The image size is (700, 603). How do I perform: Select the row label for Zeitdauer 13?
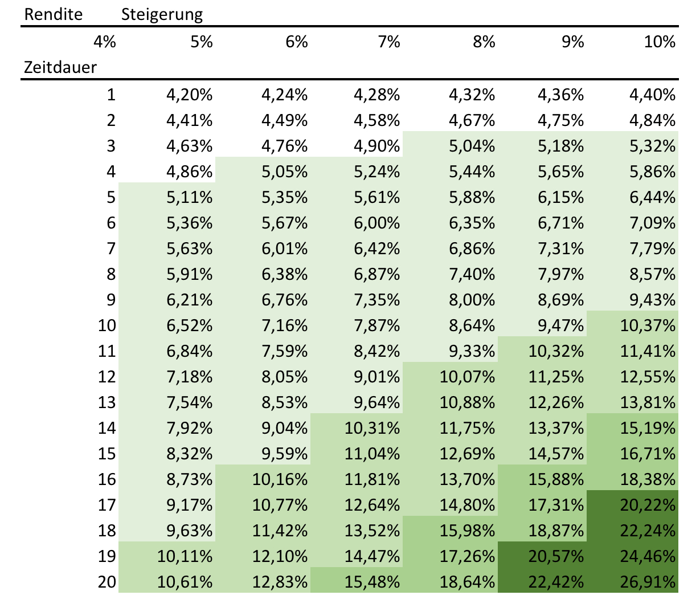click(107, 402)
